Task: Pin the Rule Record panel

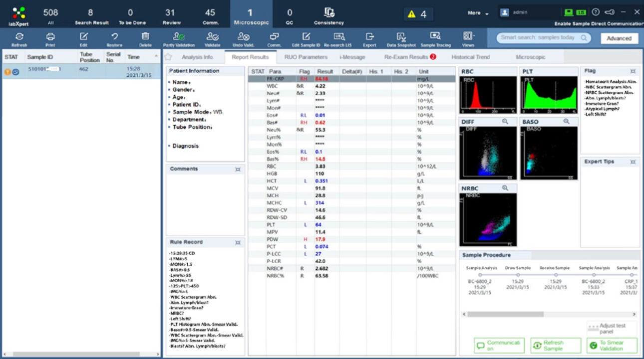Action: [x=238, y=242]
